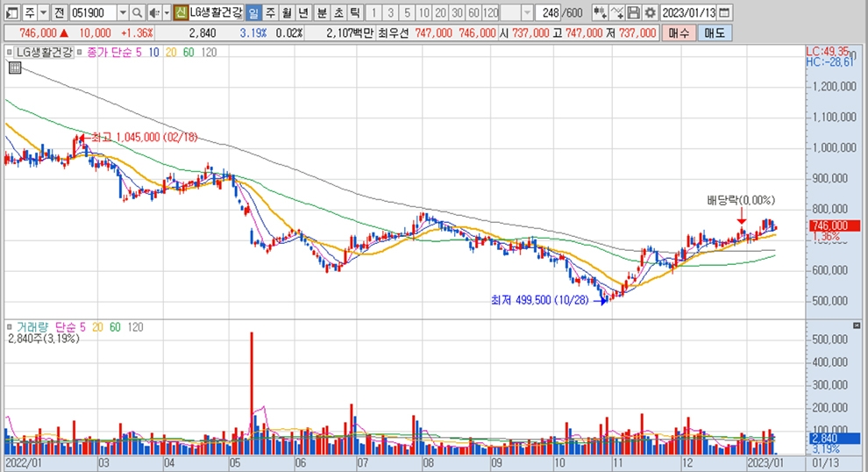
Task: Switch to yearly chart (년)
Action: (303, 12)
